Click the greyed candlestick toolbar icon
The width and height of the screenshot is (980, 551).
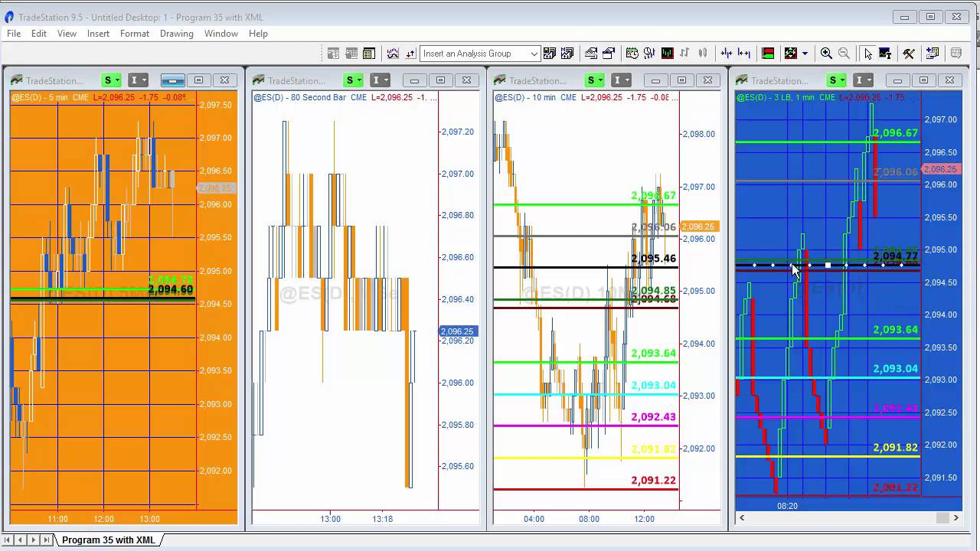click(x=702, y=54)
